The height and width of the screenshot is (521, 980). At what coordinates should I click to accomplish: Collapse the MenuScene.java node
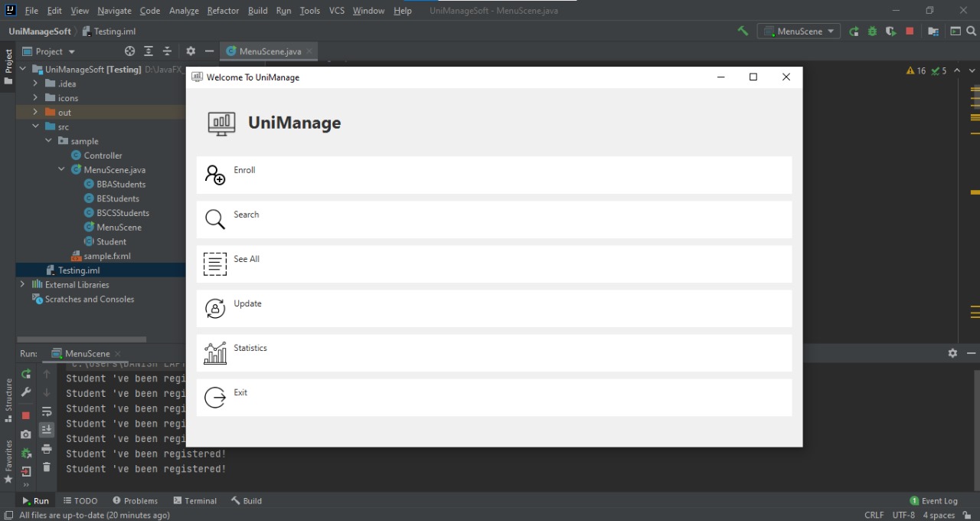click(61, 170)
